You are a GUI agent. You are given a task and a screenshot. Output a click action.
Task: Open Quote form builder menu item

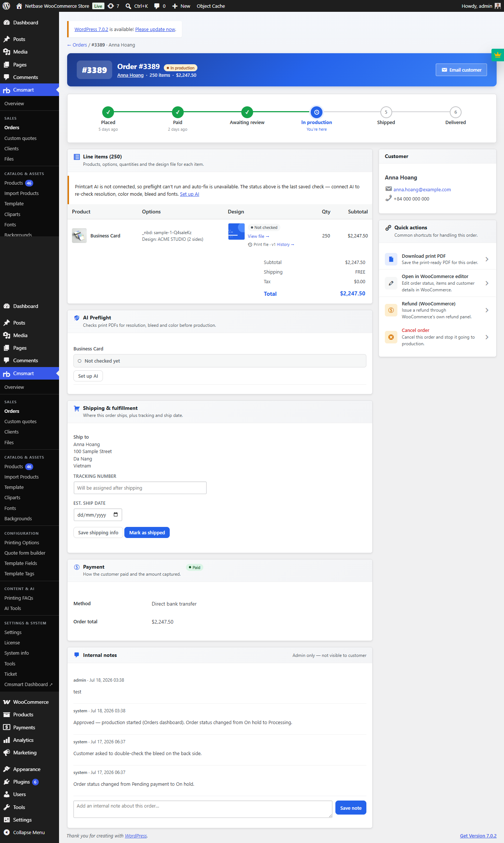[x=25, y=553]
